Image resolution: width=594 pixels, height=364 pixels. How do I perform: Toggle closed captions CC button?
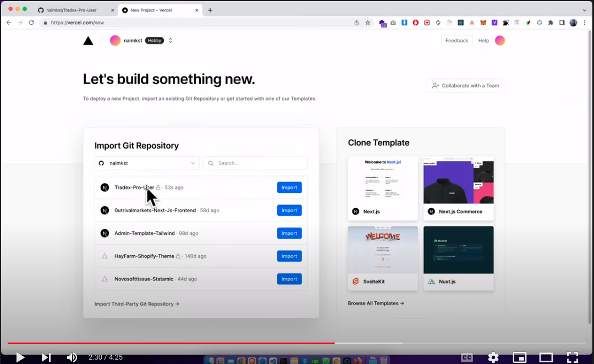click(x=466, y=357)
